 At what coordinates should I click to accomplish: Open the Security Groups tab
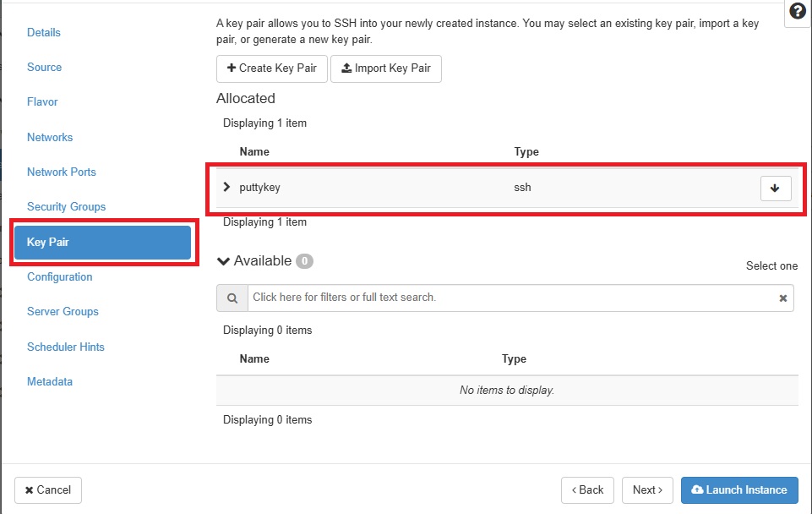point(66,207)
